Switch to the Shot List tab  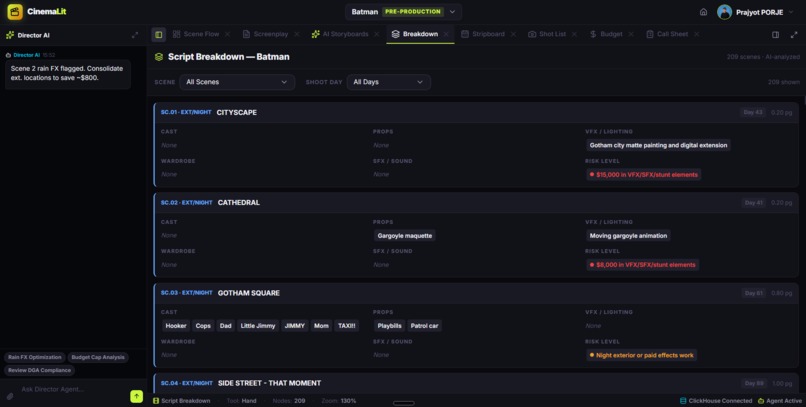[x=553, y=34]
